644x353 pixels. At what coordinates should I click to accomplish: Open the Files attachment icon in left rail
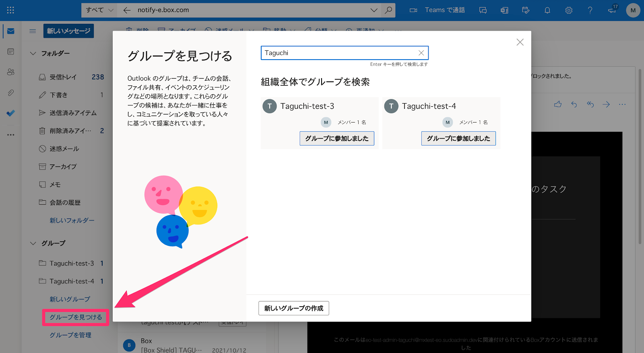click(11, 93)
